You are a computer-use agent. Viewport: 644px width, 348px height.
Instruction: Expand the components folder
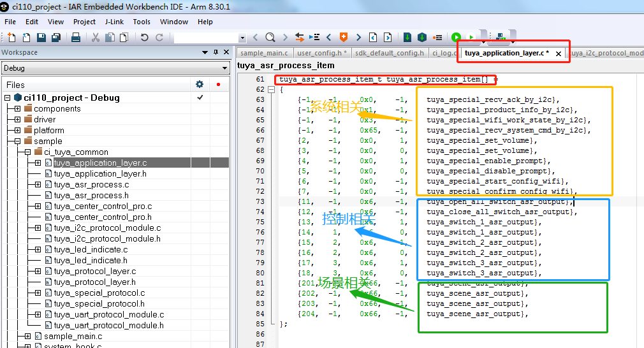(x=17, y=109)
